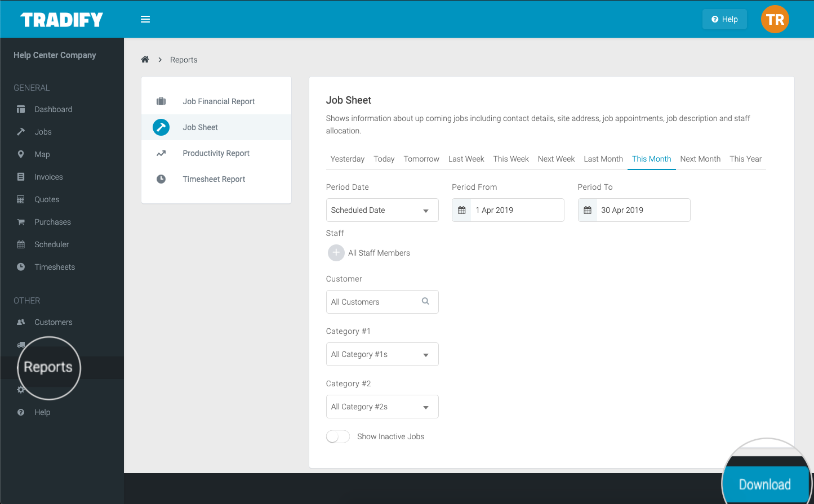814x504 pixels.
Task: Open Invoices in the sidebar
Action: click(x=48, y=177)
